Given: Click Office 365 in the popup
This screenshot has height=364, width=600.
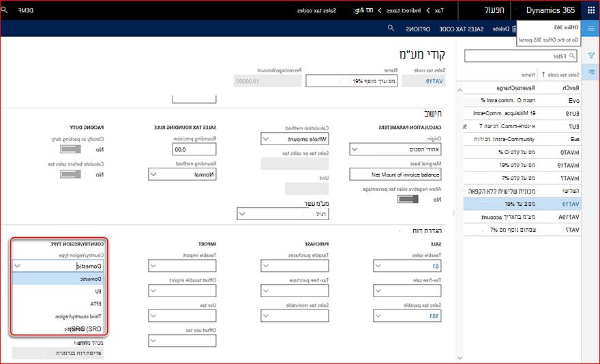Looking at the screenshot, I should click(x=566, y=27).
